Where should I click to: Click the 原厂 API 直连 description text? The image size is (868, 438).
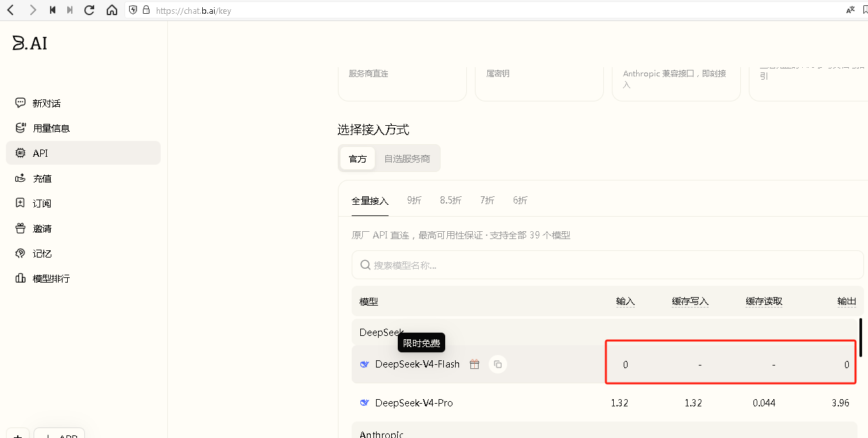coord(461,235)
